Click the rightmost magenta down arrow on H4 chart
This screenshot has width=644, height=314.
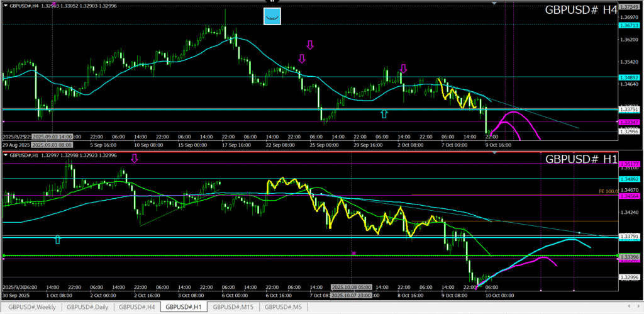click(403, 69)
